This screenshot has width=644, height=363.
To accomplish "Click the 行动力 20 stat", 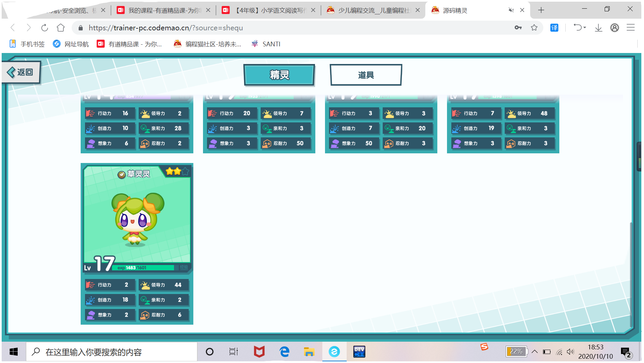I will pos(232,113).
